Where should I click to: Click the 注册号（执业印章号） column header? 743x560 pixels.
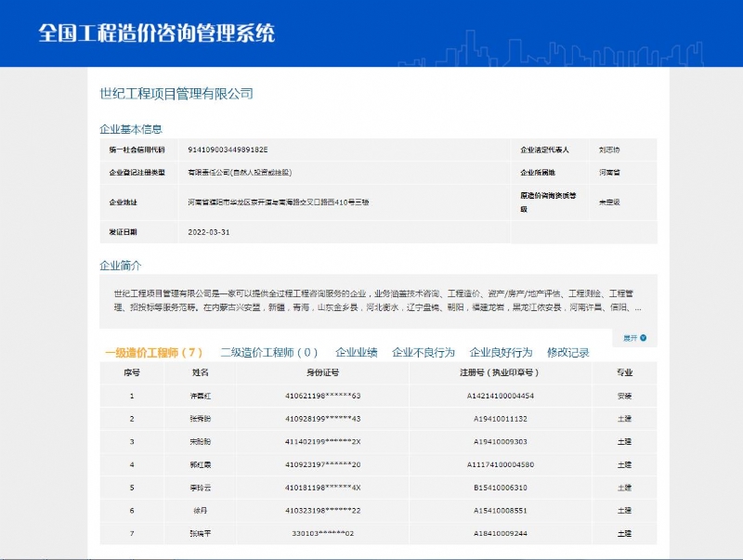tap(501, 372)
